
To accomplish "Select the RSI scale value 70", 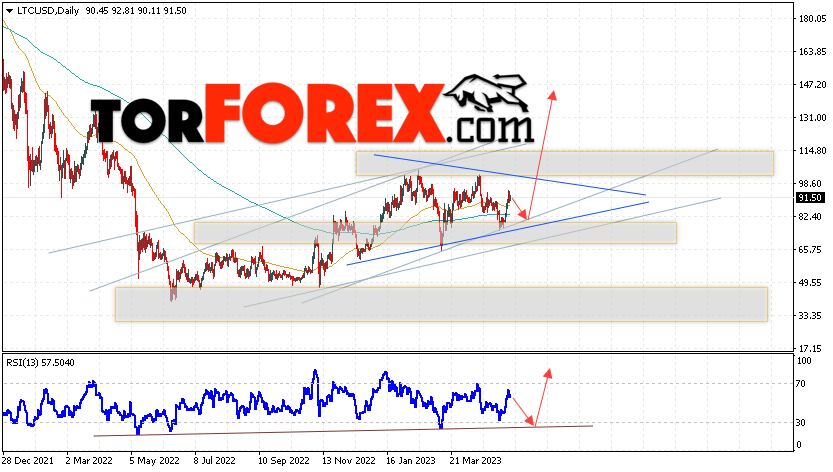I will point(802,383).
